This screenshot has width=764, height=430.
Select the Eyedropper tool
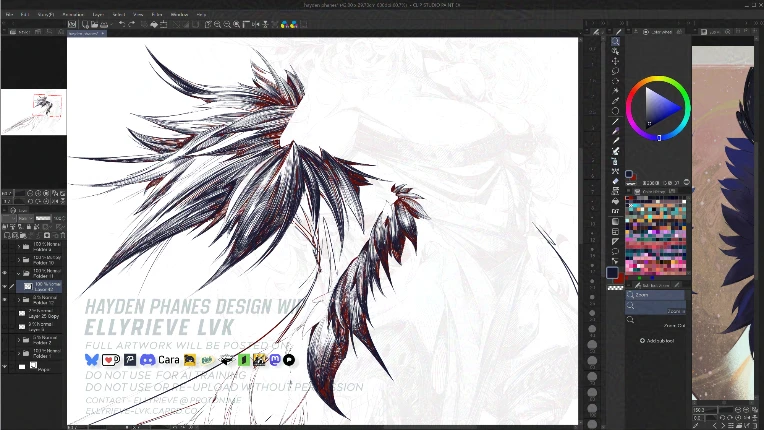point(615,101)
